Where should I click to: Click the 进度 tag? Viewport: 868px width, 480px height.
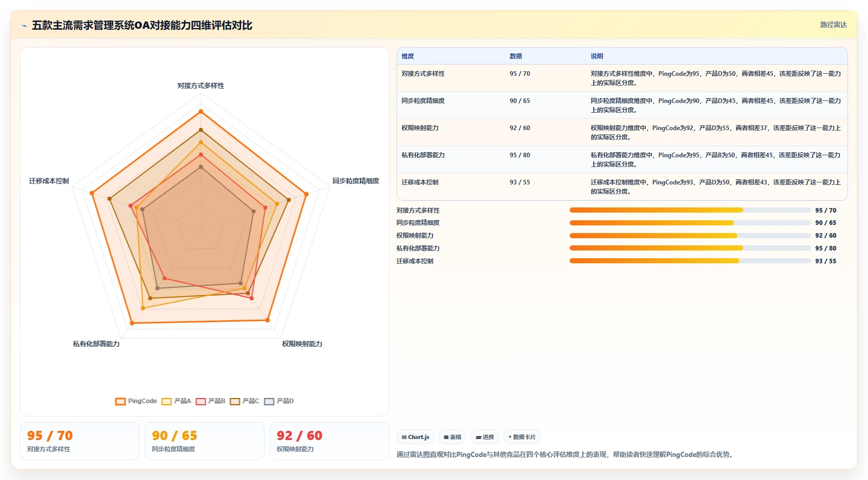click(485, 437)
